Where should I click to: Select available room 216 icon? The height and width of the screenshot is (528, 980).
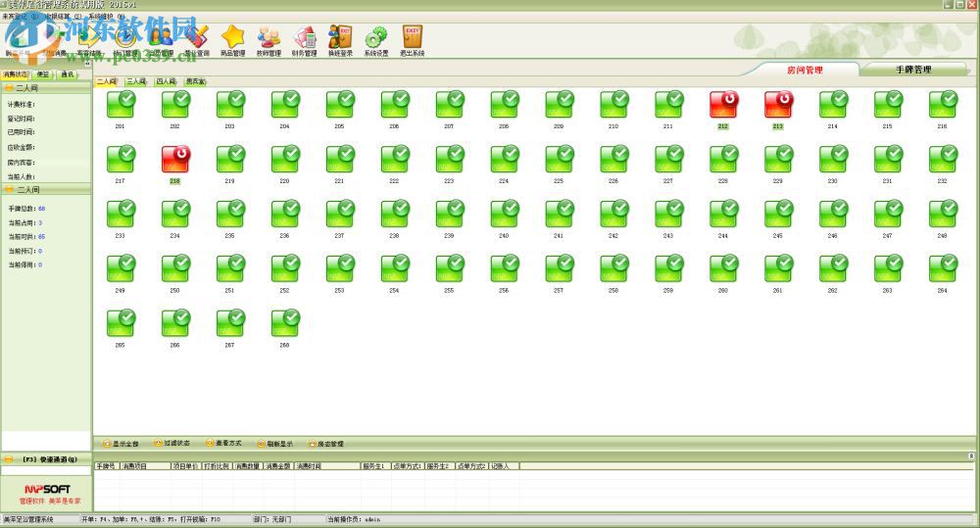(x=943, y=105)
